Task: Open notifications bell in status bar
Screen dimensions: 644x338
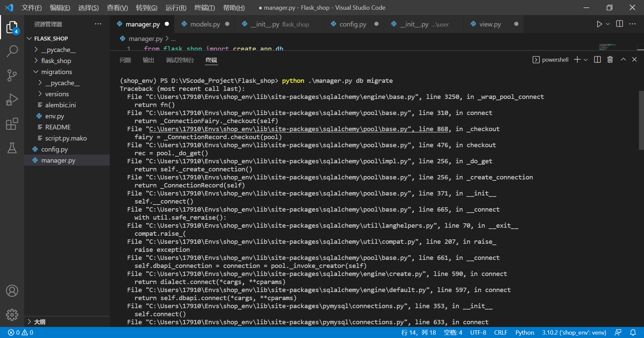Action: [x=633, y=333]
